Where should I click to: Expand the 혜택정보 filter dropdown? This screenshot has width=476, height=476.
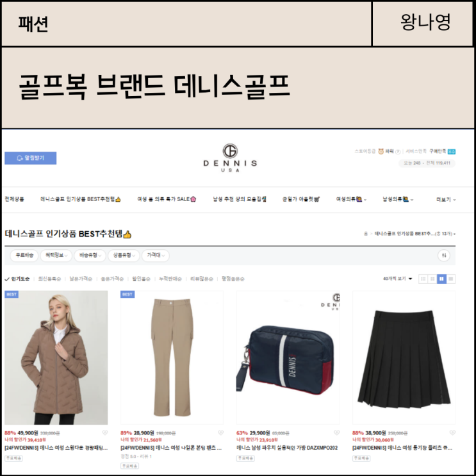[56, 256]
